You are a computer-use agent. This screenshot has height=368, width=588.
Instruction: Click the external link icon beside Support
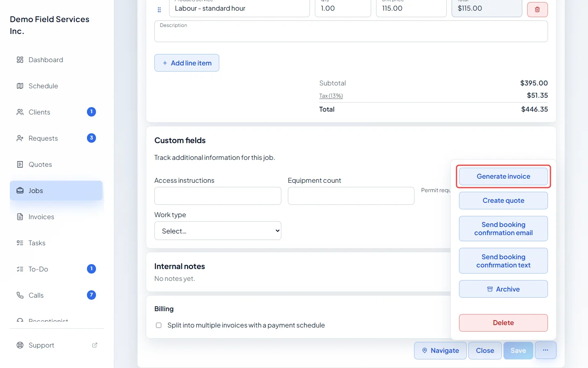95,345
